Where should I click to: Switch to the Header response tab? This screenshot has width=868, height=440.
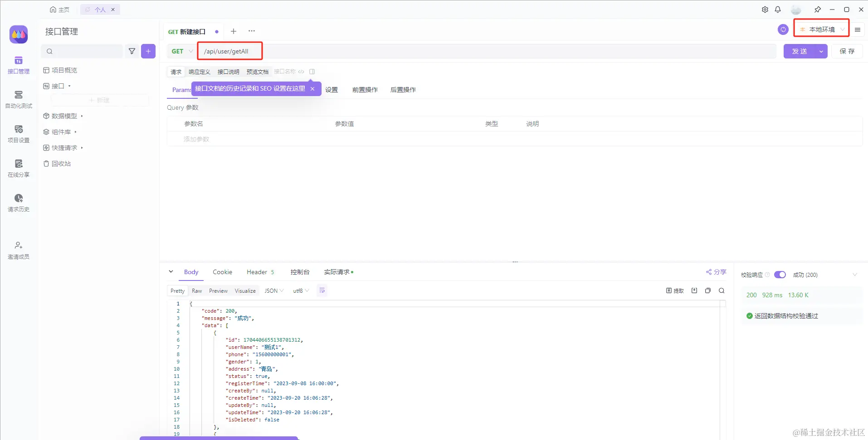click(x=260, y=272)
